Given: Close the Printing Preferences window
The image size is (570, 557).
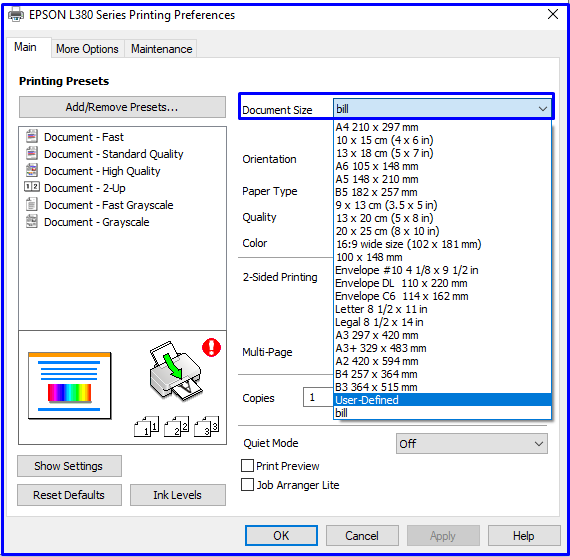Looking at the screenshot, I should coord(553,15).
